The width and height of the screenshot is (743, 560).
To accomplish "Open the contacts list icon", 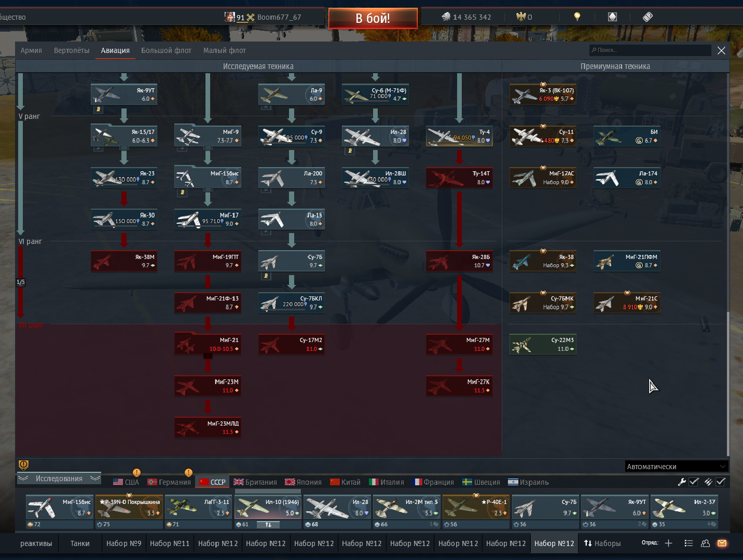I will pos(689,543).
